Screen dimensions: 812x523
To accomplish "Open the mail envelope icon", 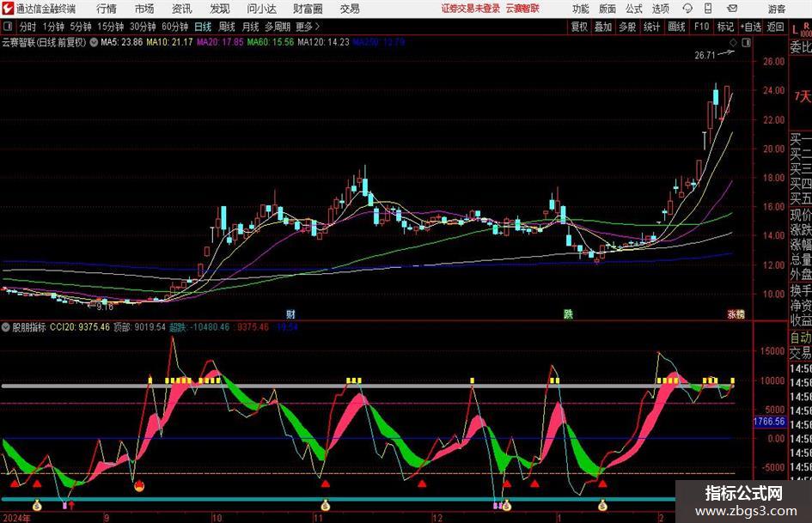I will pyautogui.click(x=732, y=9).
